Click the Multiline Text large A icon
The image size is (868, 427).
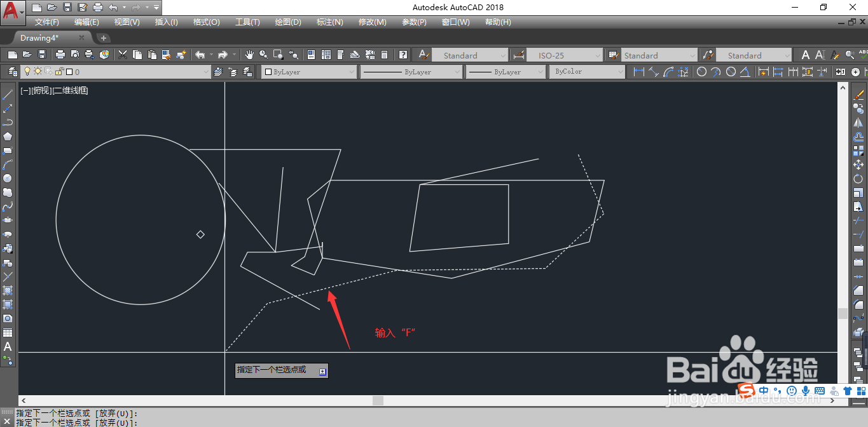click(x=806, y=55)
